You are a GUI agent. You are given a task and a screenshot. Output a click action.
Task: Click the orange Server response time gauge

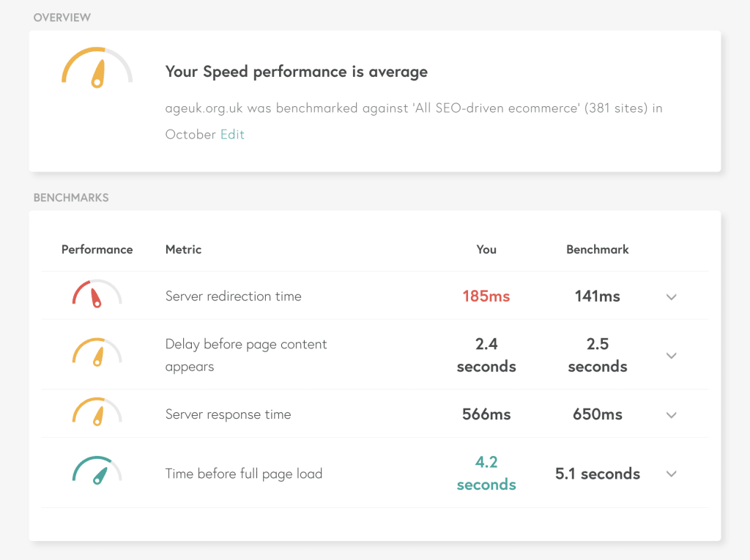[x=97, y=411]
